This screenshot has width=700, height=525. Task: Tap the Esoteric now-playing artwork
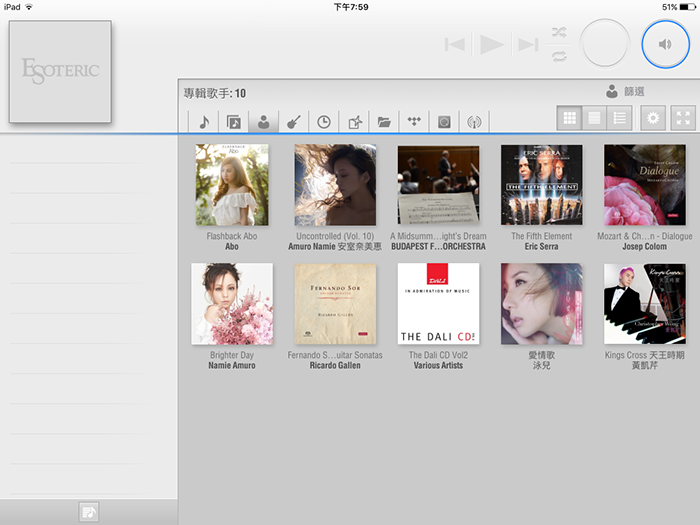point(60,71)
